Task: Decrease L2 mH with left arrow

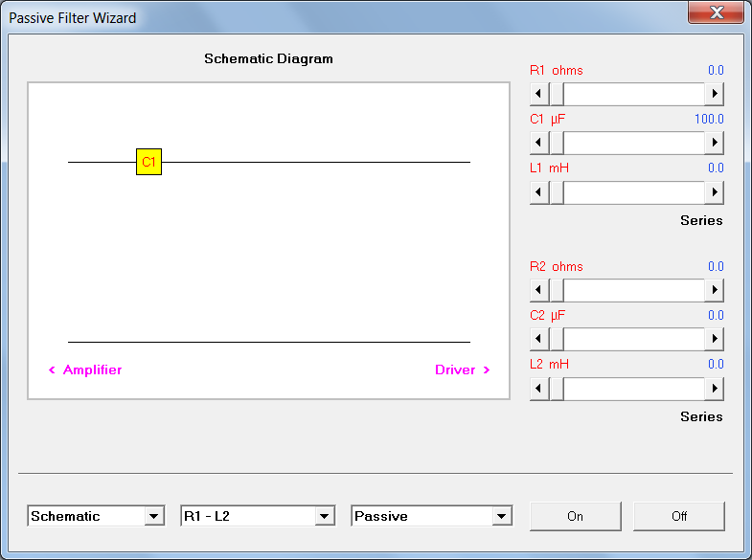Action: (539, 389)
